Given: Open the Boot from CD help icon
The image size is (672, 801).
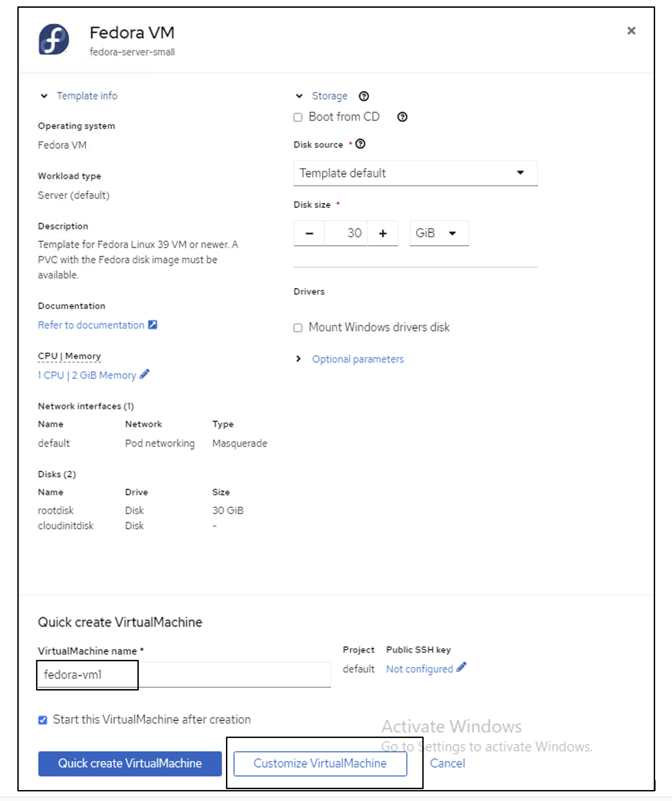Looking at the screenshot, I should (x=402, y=117).
